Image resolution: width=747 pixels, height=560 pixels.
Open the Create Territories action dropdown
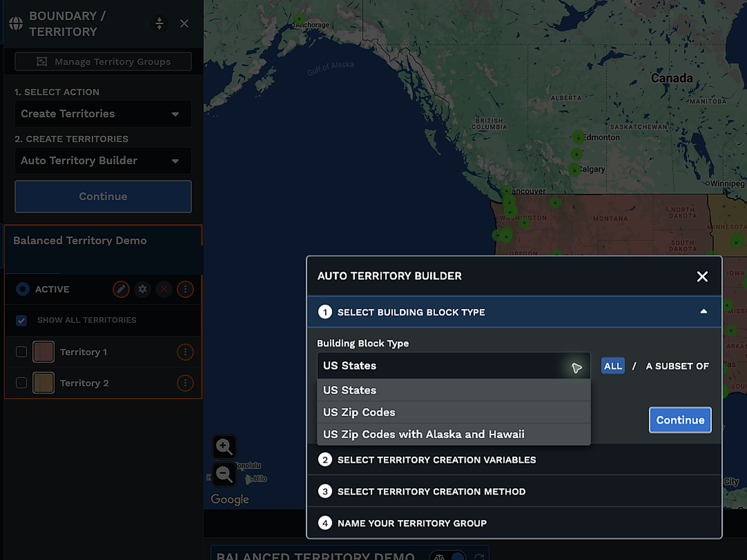click(x=103, y=114)
